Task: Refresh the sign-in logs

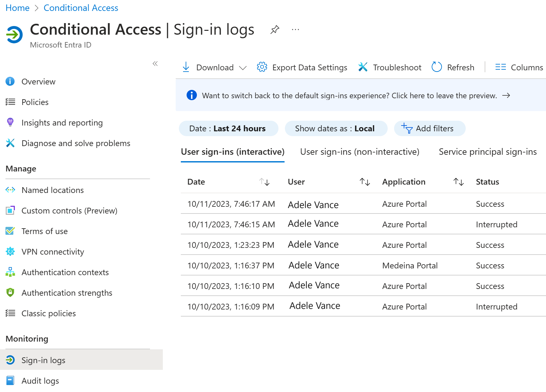Action: coord(453,67)
